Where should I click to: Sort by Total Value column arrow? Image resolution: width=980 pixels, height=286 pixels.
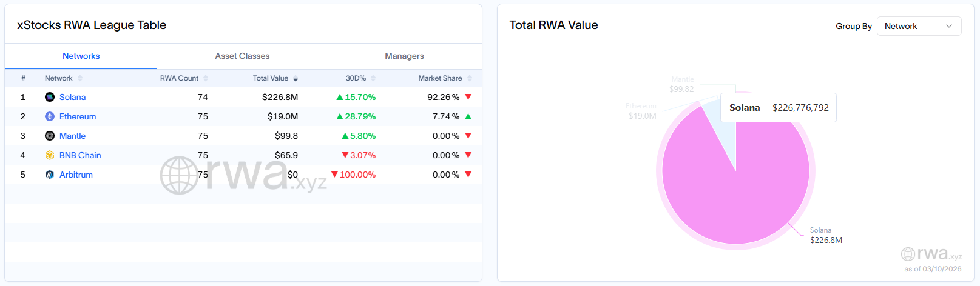pyautogui.click(x=296, y=79)
